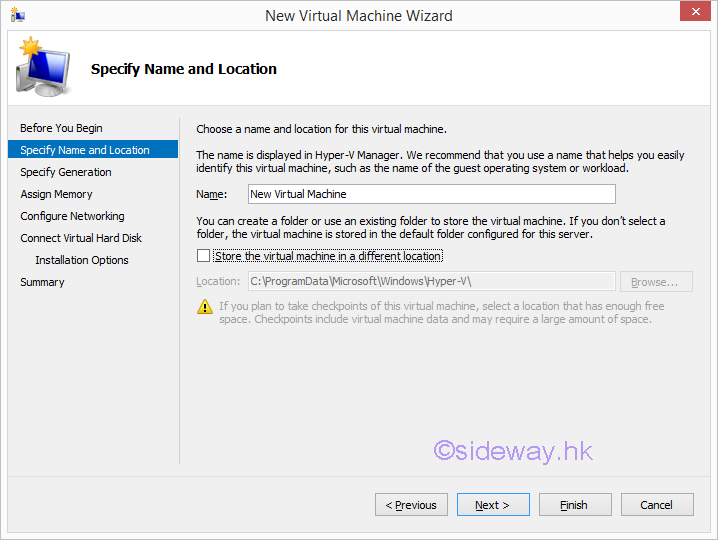Select Specify Name and Location step
The image size is (718, 540).
click(x=85, y=150)
